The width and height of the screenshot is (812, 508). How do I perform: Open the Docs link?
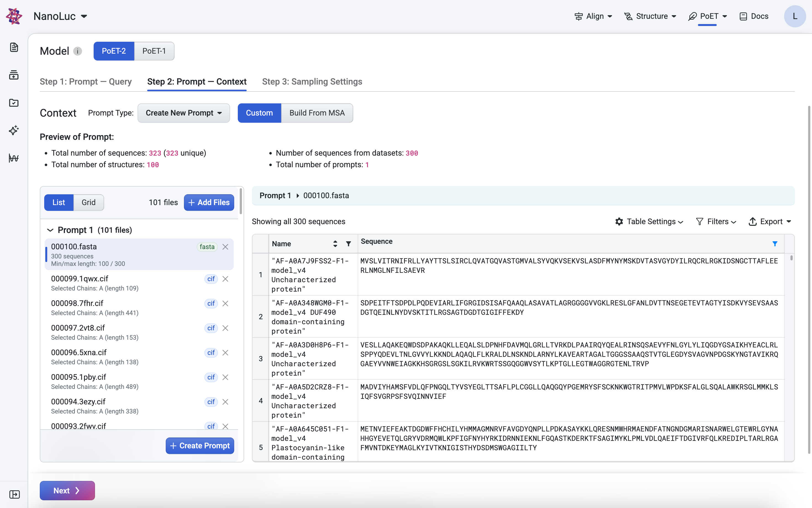pos(754,16)
